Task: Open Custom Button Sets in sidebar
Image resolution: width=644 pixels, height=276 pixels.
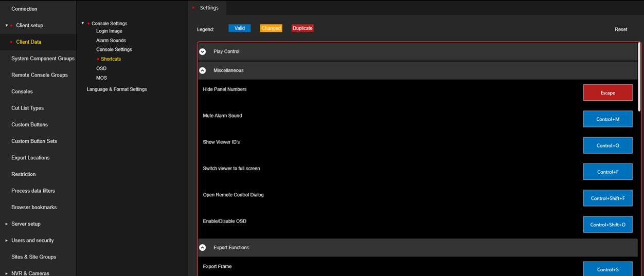Action: (x=34, y=141)
